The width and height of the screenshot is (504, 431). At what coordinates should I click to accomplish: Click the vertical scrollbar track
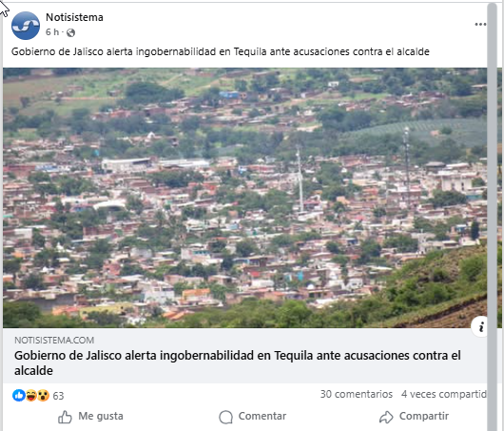[492, 215]
